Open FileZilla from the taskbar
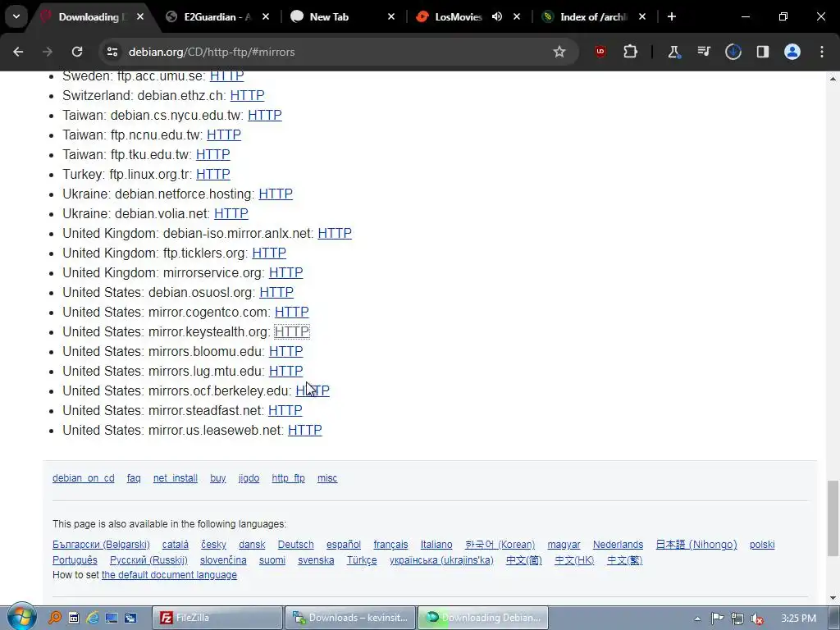Screen dimensions: 840x630 tap(217, 618)
